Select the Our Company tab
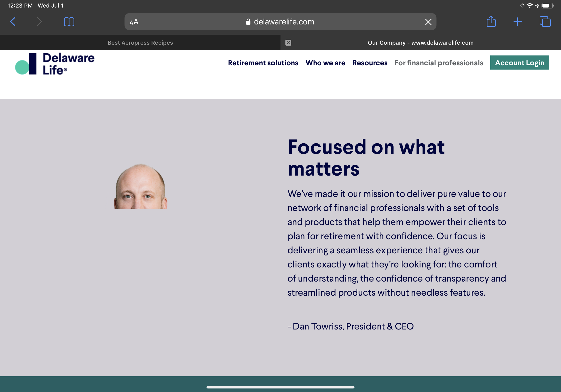 [420, 43]
